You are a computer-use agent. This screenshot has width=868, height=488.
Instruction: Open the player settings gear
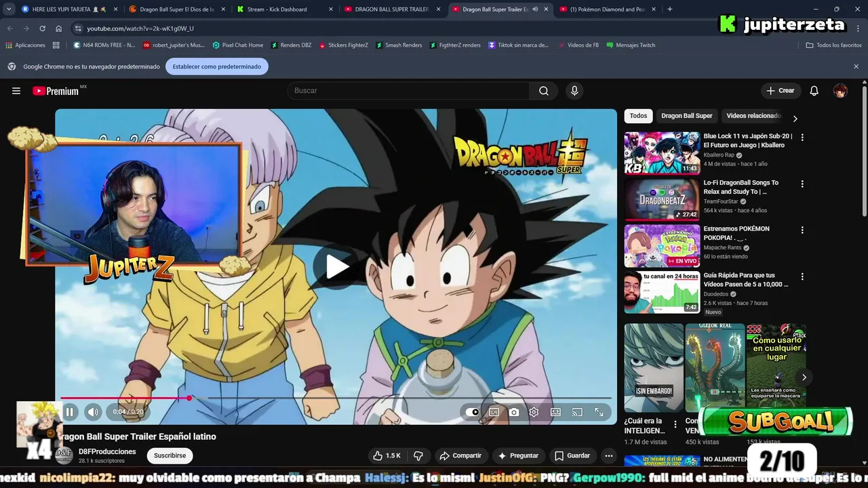click(x=534, y=412)
